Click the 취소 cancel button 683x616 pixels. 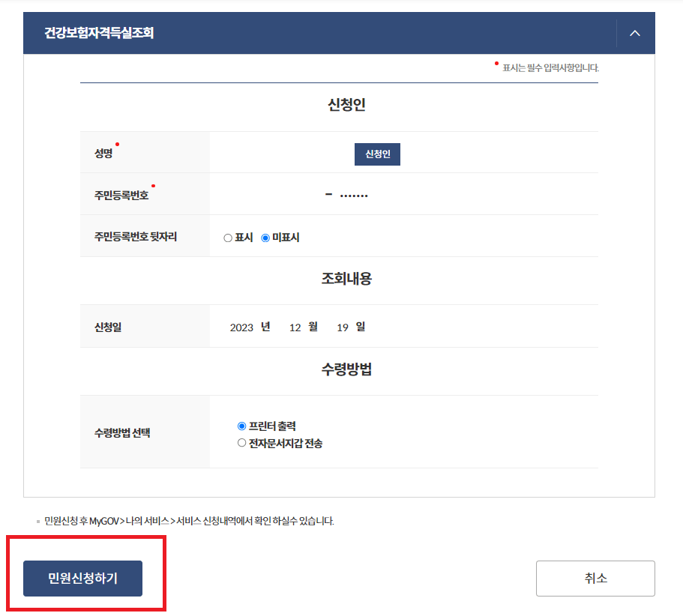click(x=595, y=578)
